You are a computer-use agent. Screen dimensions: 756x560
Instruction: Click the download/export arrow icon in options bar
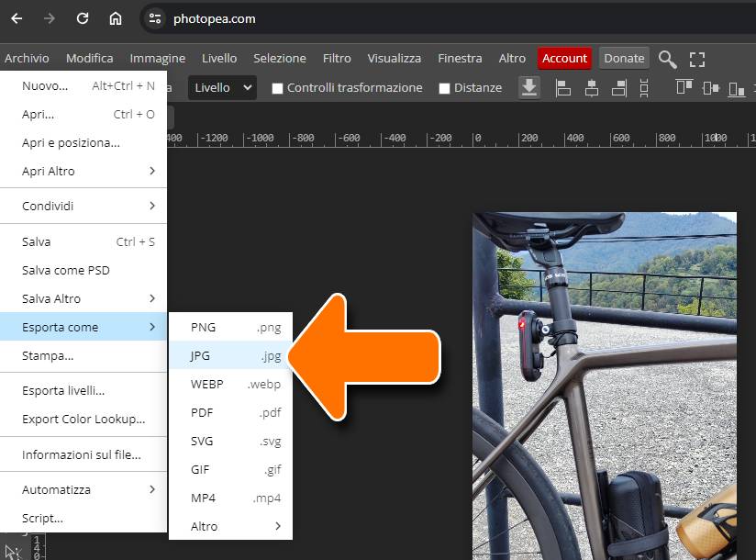[528, 88]
